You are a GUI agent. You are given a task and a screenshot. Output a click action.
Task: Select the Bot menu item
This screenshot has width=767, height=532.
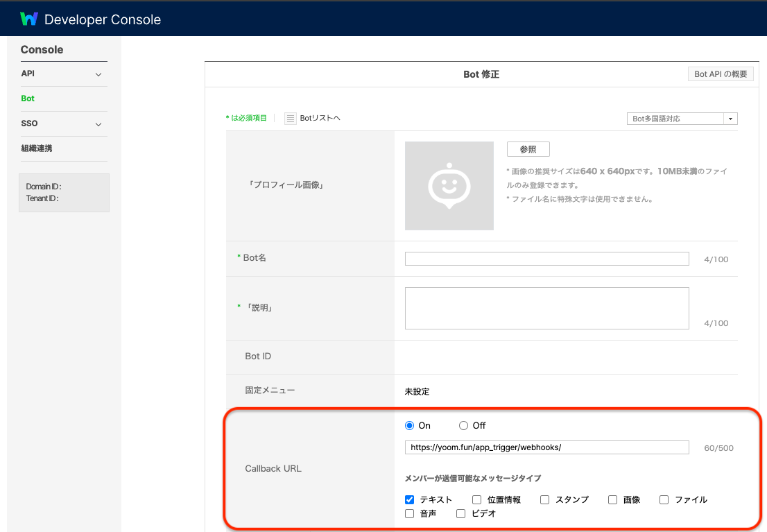28,98
